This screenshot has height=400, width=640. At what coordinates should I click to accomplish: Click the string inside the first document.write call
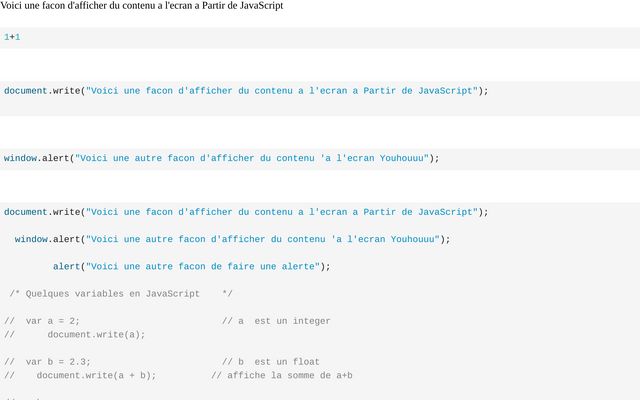point(282,91)
